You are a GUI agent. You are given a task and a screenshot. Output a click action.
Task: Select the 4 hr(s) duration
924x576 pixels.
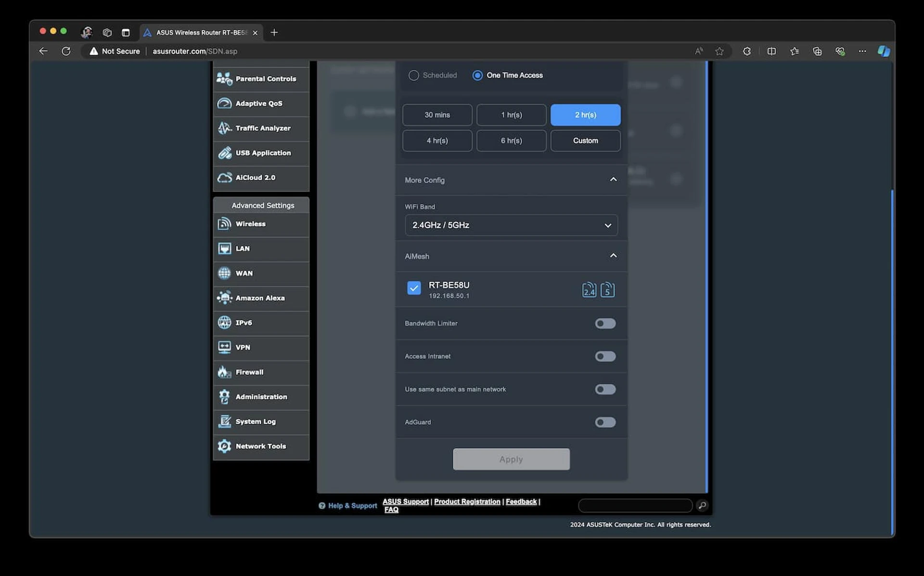437,141
